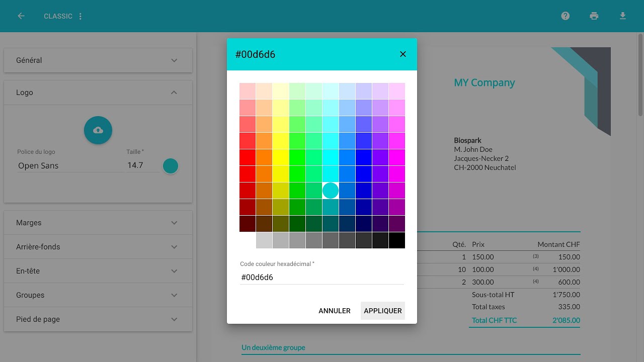
Task: Expand the Pied de page section
Action: pyautogui.click(x=98, y=319)
